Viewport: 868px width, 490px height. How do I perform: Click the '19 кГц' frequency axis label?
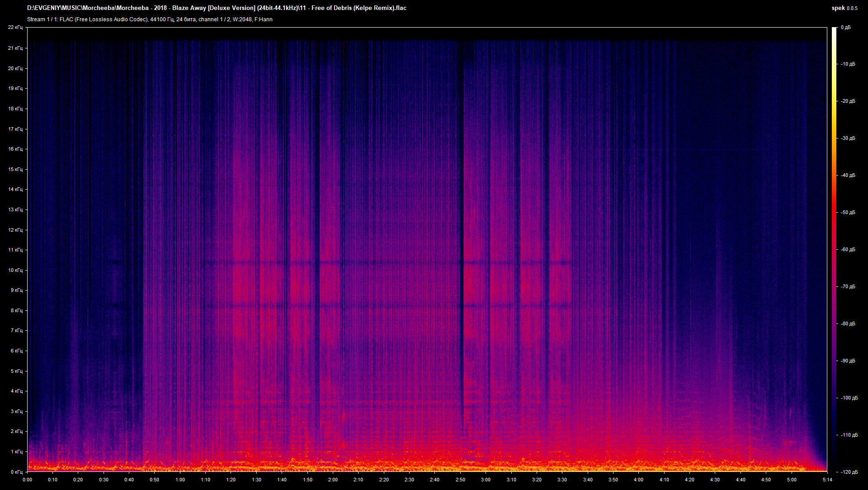[x=15, y=88]
